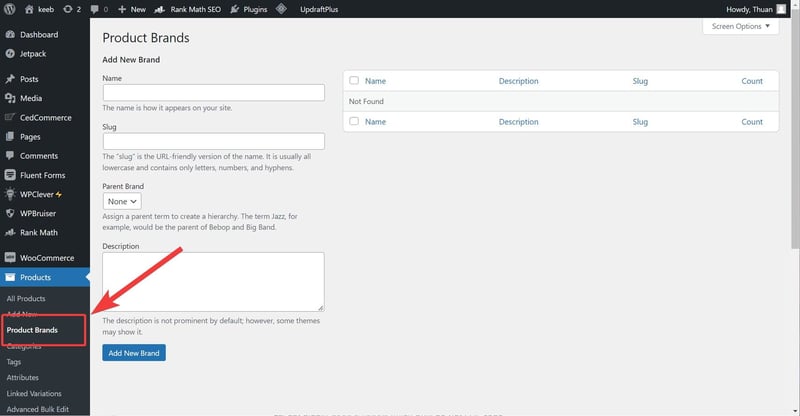Open Jetpack from the sidebar icon
Screen dimensions: 800x416
tap(10, 51)
